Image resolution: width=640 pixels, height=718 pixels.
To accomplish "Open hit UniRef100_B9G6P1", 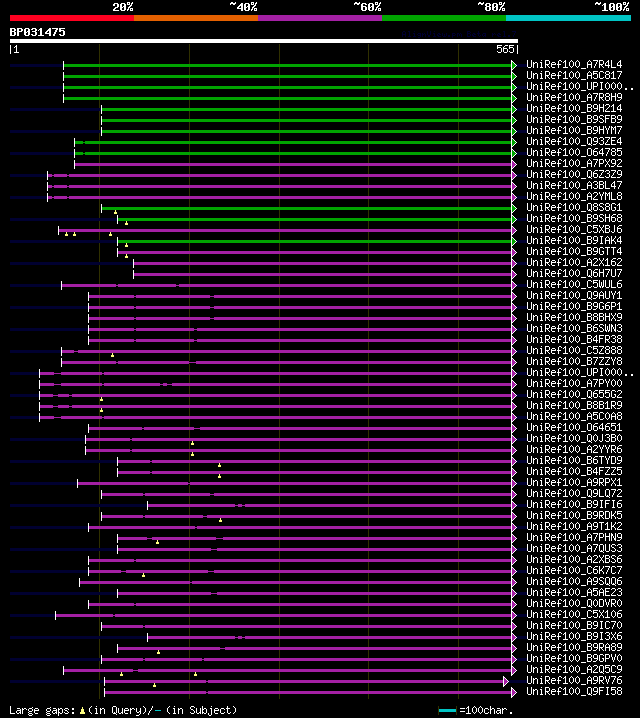I will point(574,306).
